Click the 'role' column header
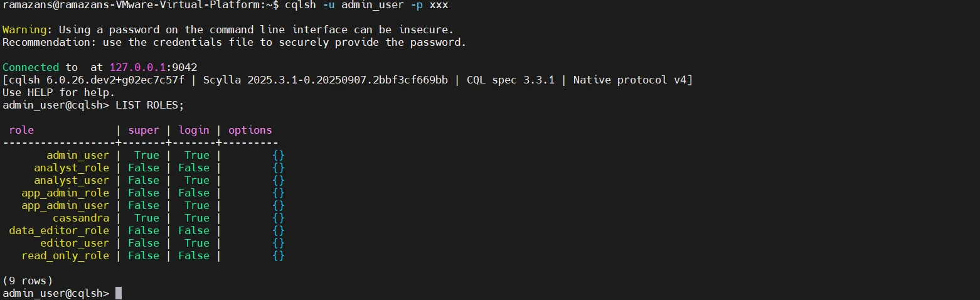The height and width of the screenshot is (300, 980). tap(21, 131)
